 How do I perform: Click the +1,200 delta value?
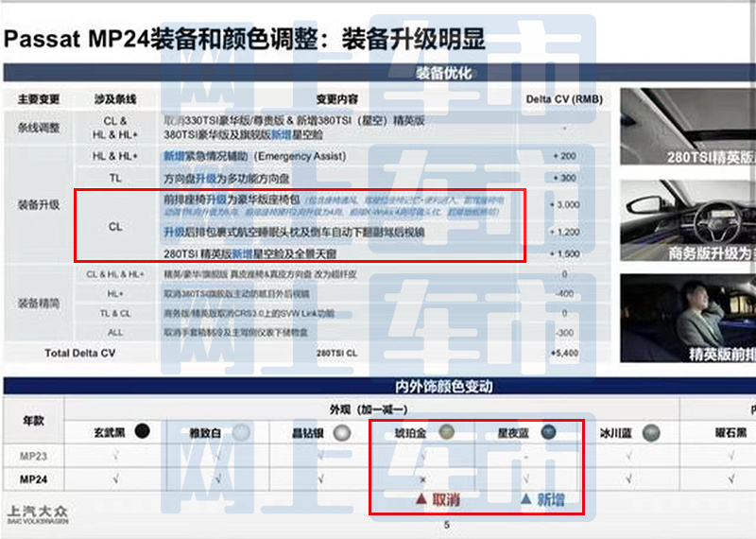point(564,232)
